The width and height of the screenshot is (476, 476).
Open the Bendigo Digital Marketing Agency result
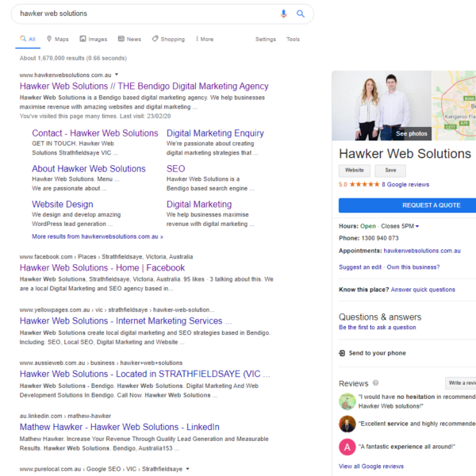pos(144,86)
